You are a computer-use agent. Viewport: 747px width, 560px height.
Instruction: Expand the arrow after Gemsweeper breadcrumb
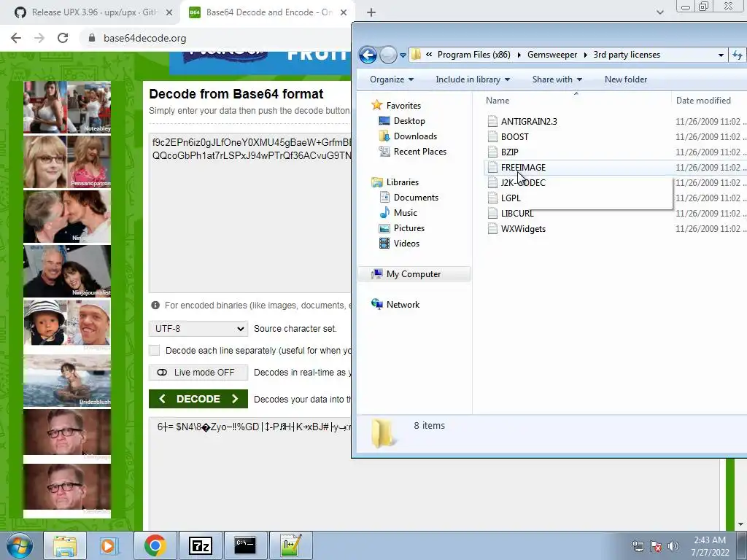point(586,55)
